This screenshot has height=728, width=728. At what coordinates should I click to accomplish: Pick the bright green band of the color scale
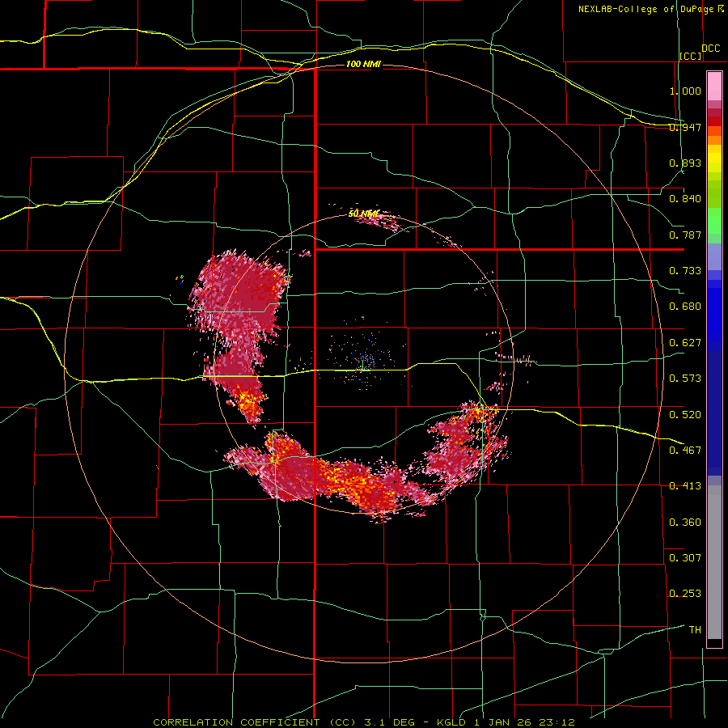[x=714, y=221]
